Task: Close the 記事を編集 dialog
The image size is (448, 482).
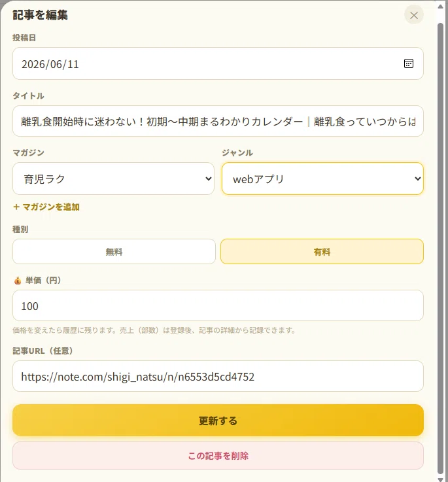Action: (x=414, y=15)
